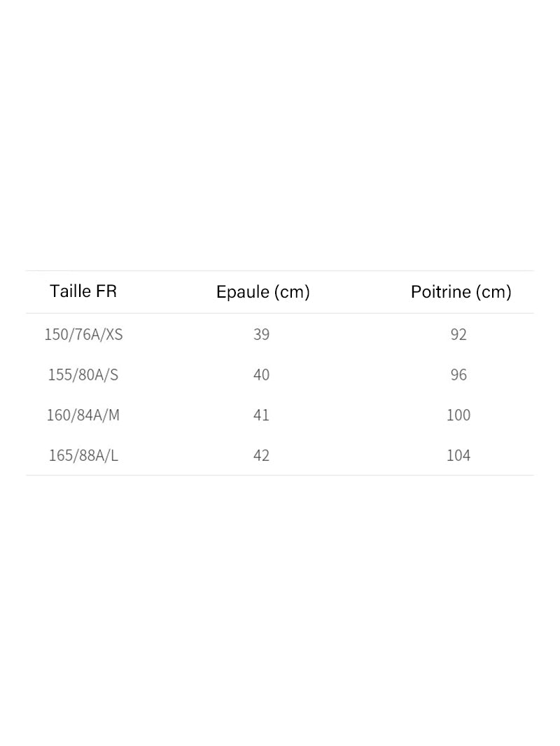
Task: Click the (cm) unit beside Poitrine
Action: coord(493,292)
